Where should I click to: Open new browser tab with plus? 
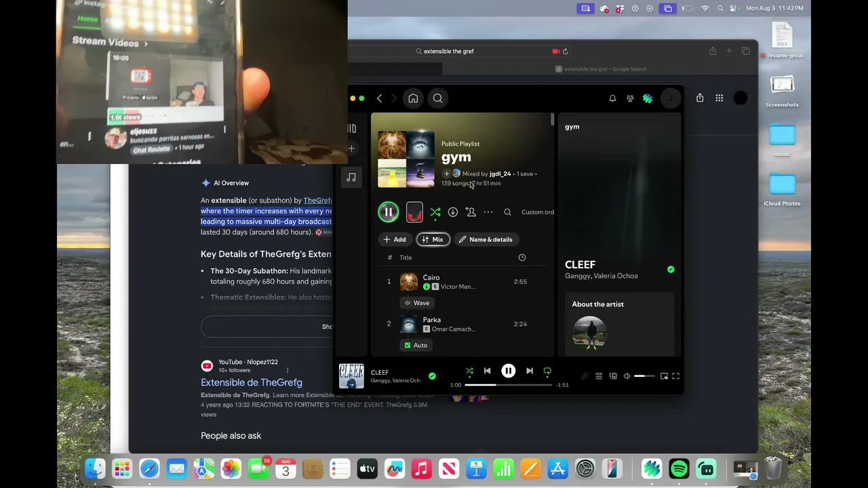click(x=729, y=52)
